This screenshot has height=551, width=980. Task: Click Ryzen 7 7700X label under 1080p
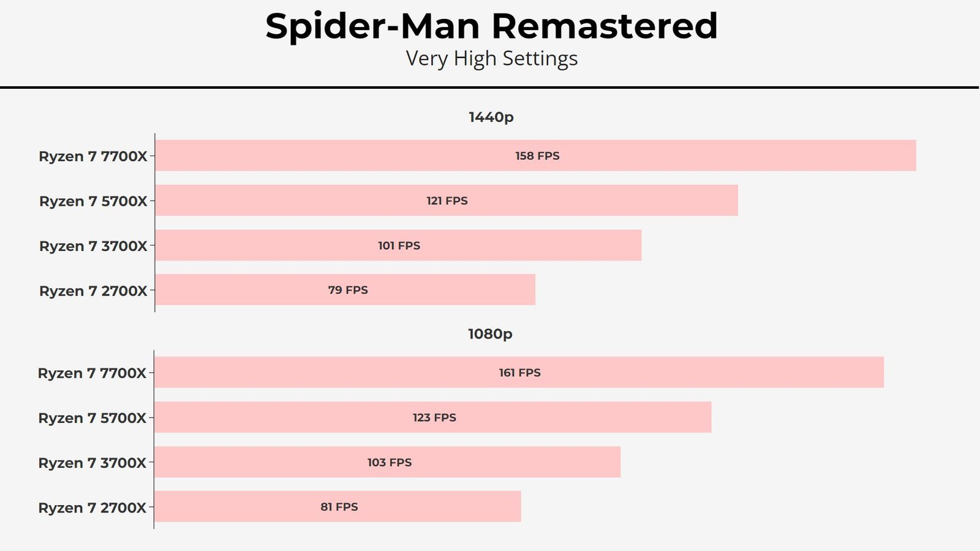coord(92,373)
